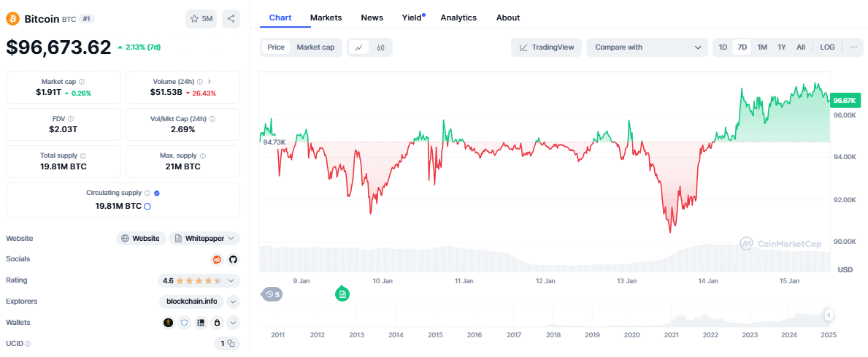Click the $51.53B volume value
Screen dimensions: 868x357
166,93
